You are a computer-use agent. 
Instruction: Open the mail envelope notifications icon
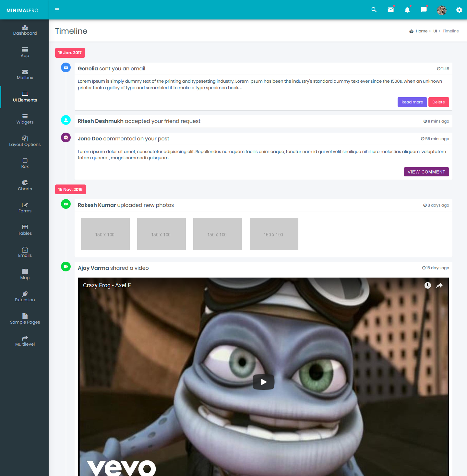pyautogui.click(x=391, y=10)
